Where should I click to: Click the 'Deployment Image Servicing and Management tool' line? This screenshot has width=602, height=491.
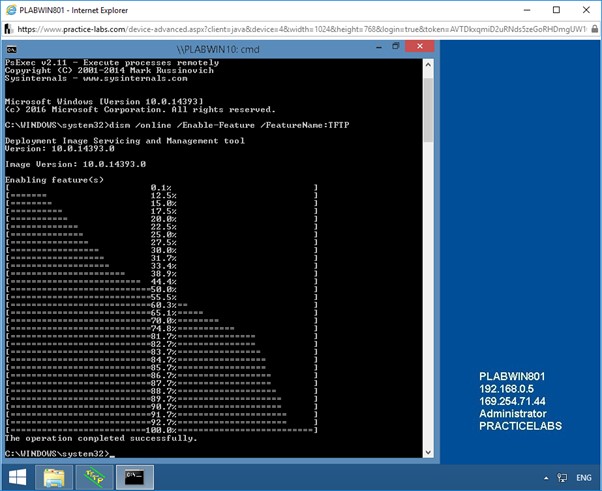[x=125, y=141]
